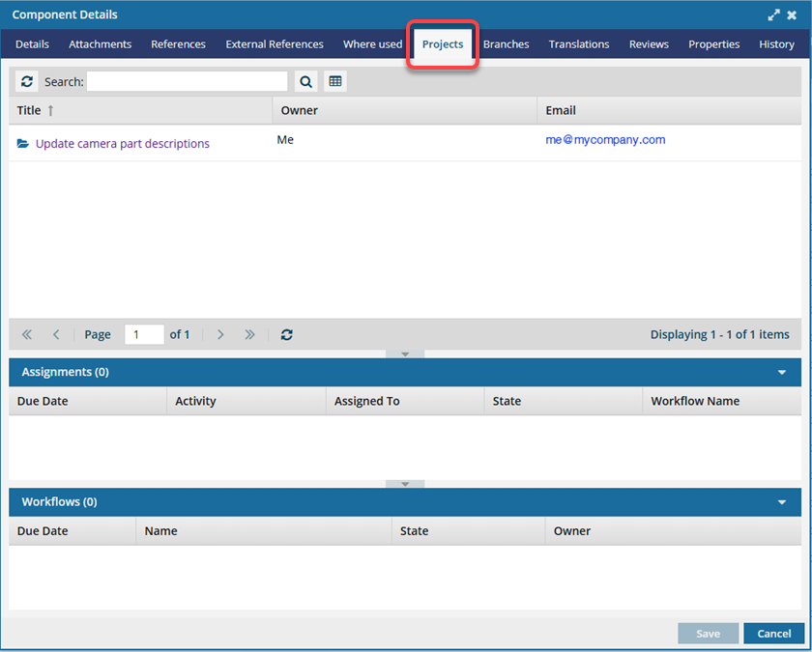Maximize the Component Details dialog

point(773,15)
